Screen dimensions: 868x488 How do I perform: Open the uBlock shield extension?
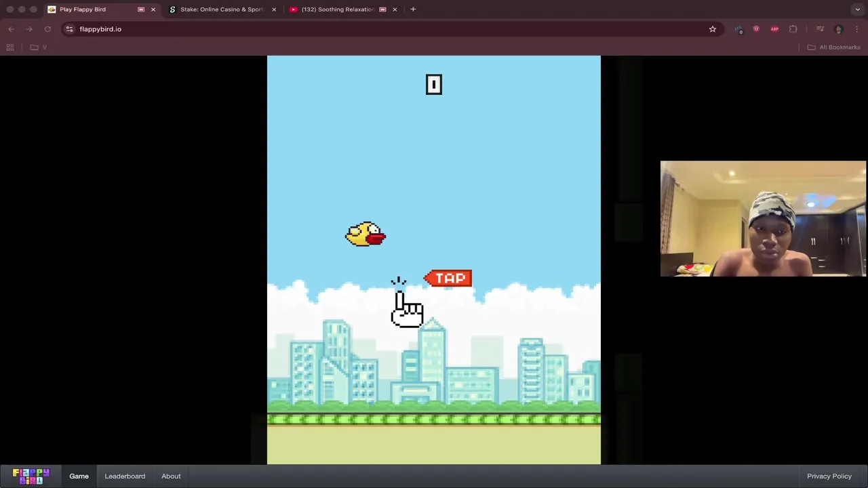coord(756,29)
